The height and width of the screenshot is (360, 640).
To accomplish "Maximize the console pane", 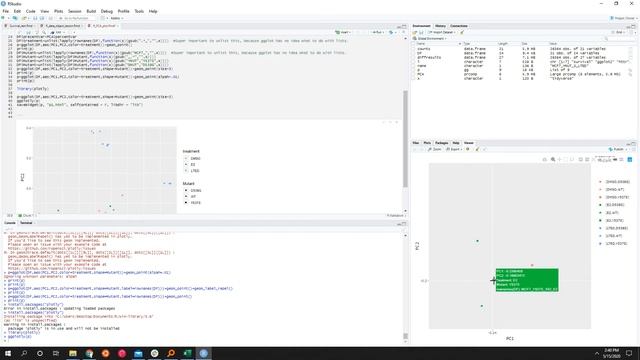I will (404, 223).
